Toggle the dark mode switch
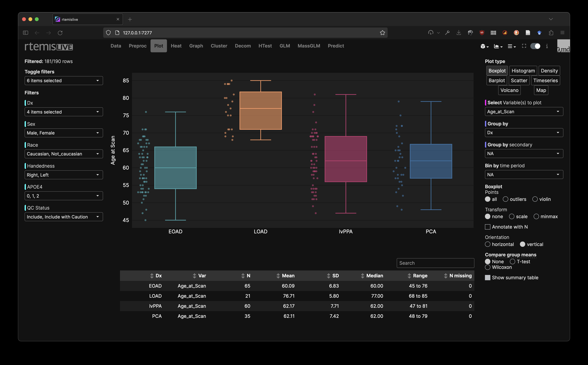This screenshot has width=588, height=365. [x=535, y=46]
